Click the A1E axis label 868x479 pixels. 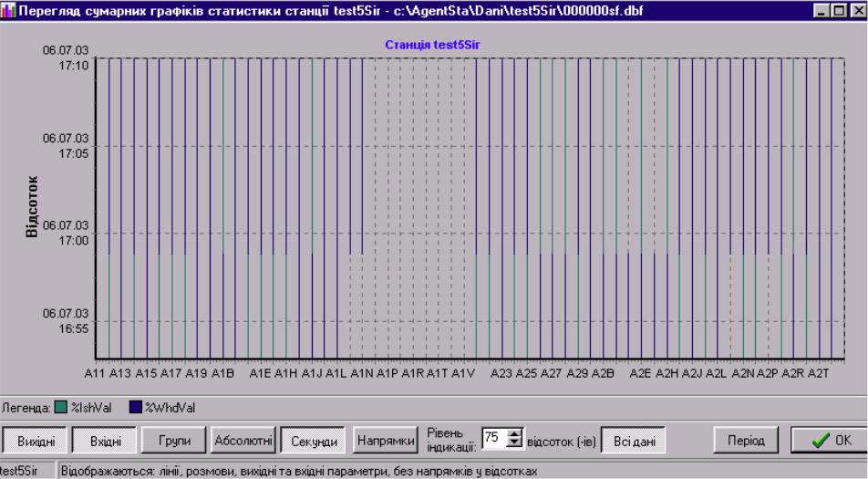click(260, 373)
